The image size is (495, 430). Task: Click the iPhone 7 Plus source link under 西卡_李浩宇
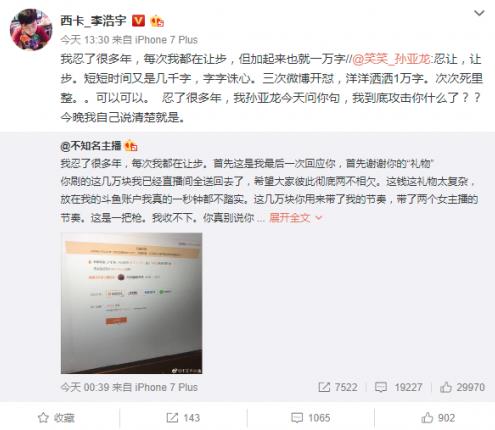[166, 40]
